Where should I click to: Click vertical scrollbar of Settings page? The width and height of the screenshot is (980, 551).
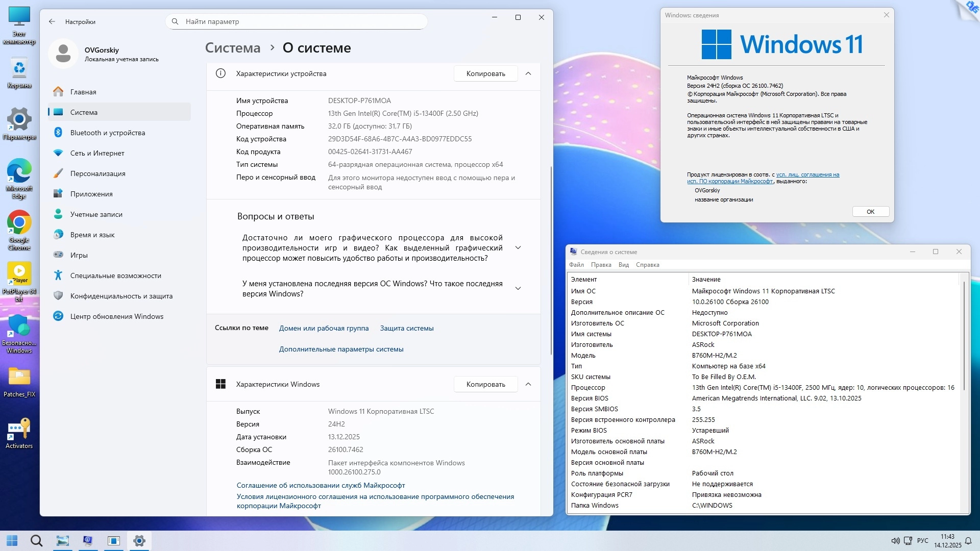(x=551, y=260)
